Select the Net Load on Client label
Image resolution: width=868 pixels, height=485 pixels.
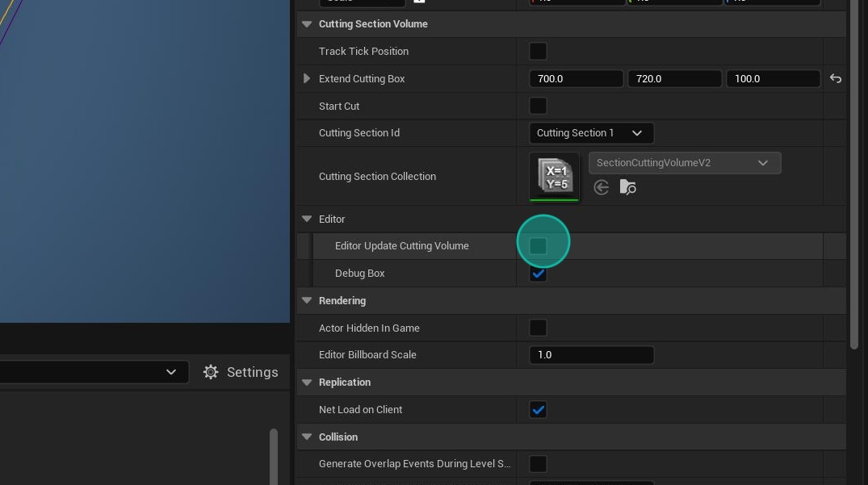click(360, 410)
